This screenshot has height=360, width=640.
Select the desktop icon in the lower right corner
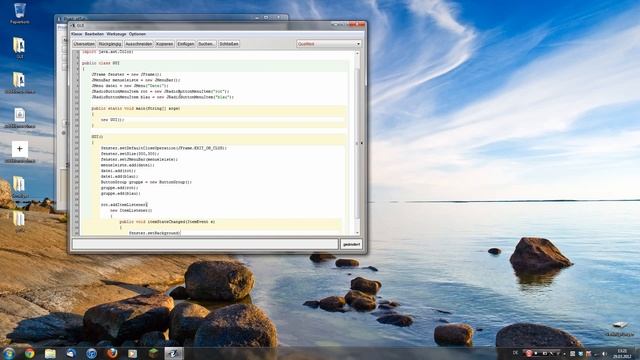620,329
